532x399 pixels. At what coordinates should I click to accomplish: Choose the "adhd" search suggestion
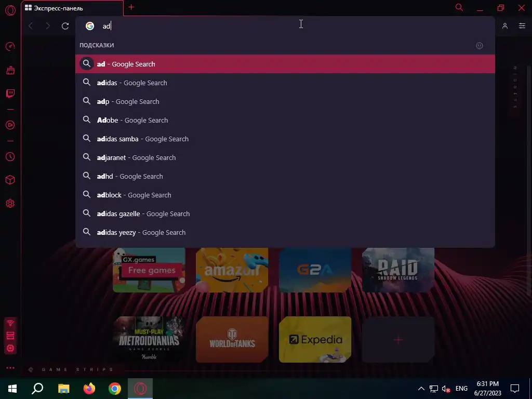(285, 176)
